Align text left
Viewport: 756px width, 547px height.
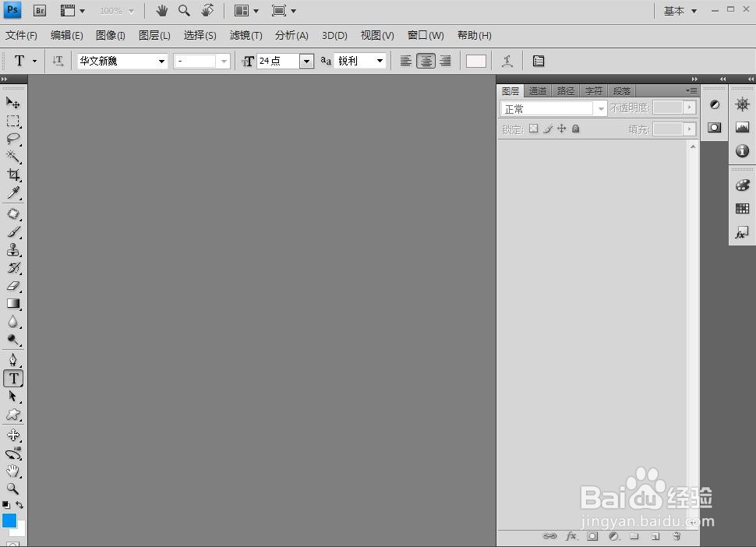406,61
